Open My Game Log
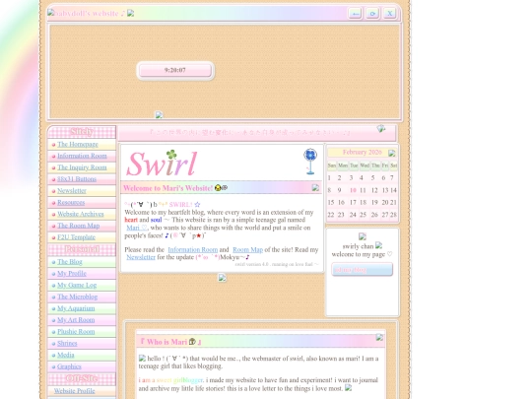The width and height of the screenshot is (532, 399). coord(77,285)
